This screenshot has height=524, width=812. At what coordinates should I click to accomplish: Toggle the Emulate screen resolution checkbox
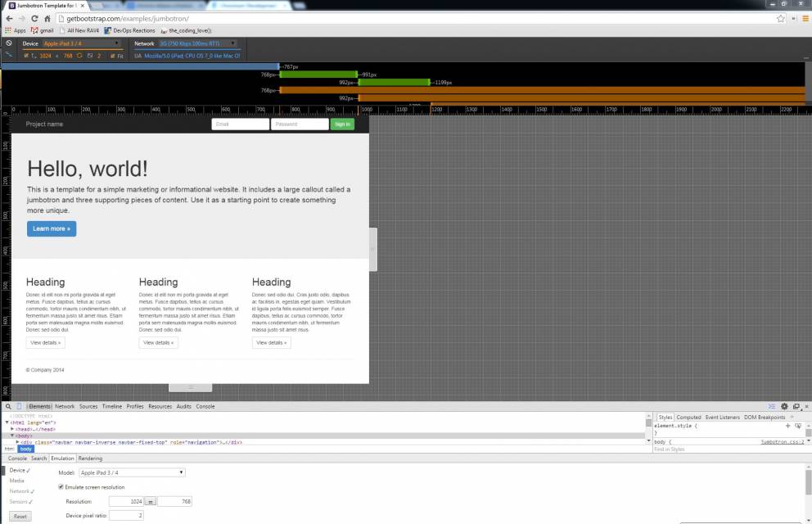[x=61, y=486]
